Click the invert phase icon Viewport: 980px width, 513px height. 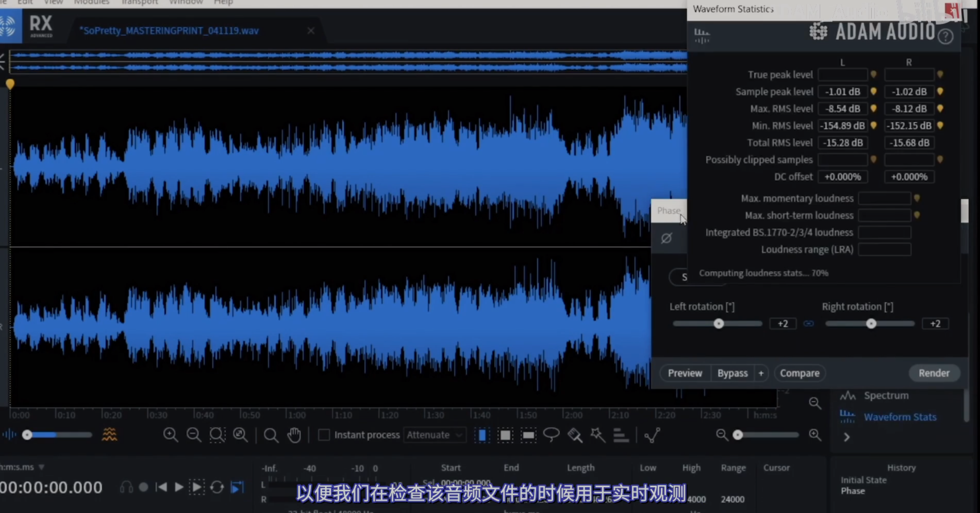coord(666,239)
